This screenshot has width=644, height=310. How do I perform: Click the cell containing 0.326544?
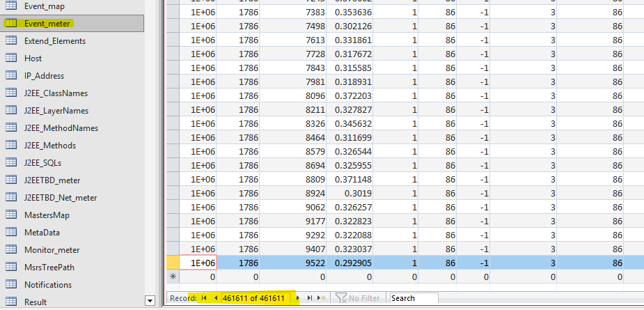(348, 151)
